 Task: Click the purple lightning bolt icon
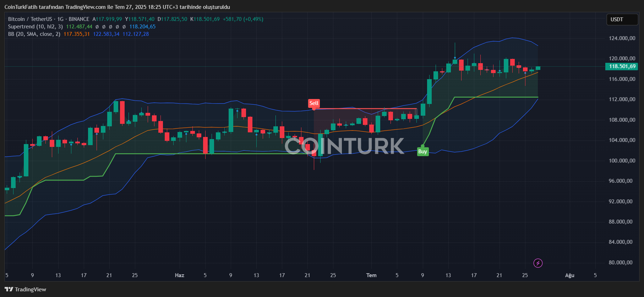(538, 263)
